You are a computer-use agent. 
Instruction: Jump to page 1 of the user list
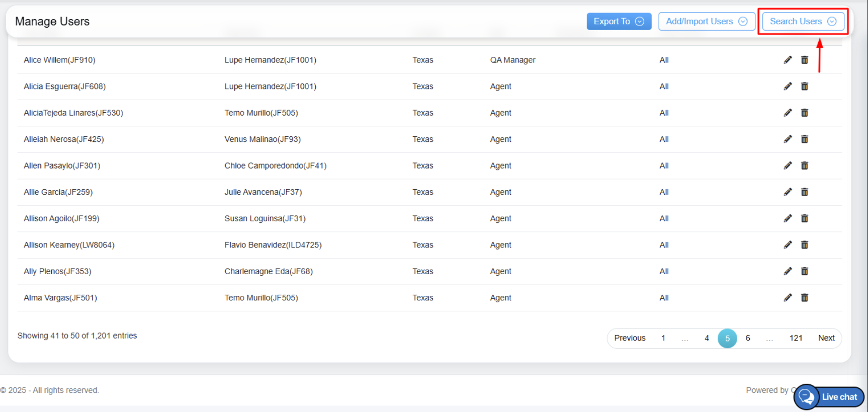(x=663, y=338)
